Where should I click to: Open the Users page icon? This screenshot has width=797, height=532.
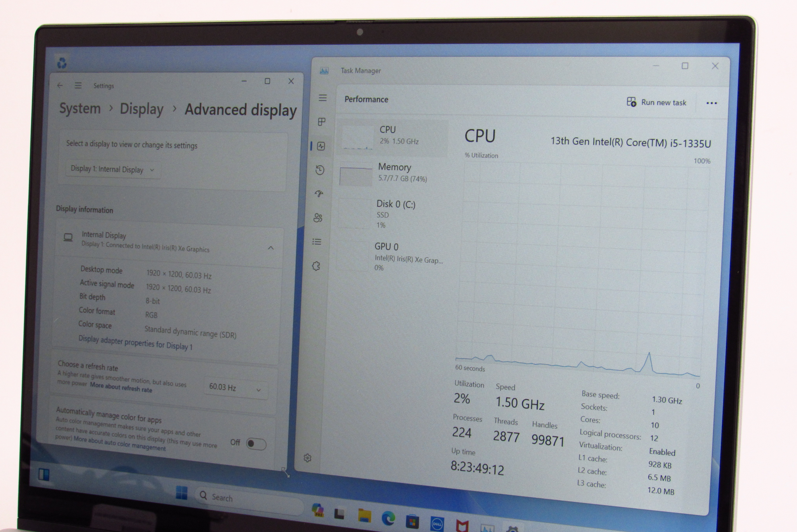tap(318, 218)
